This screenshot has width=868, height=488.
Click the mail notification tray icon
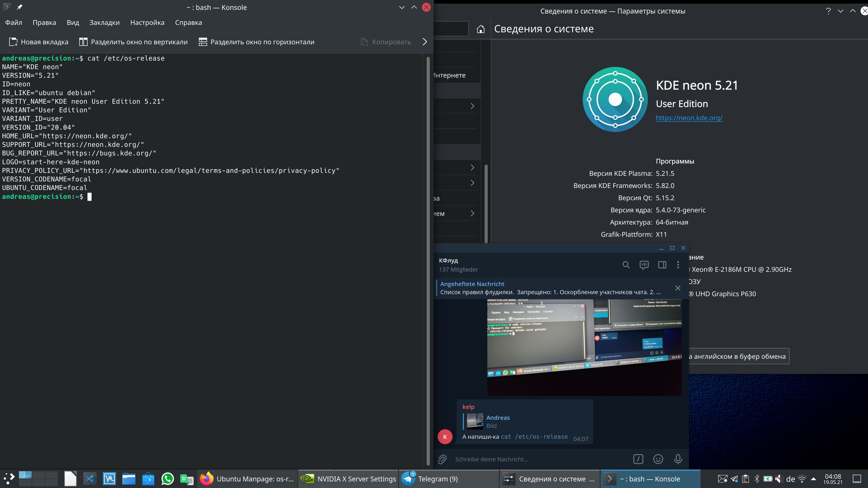pos(722,479)
